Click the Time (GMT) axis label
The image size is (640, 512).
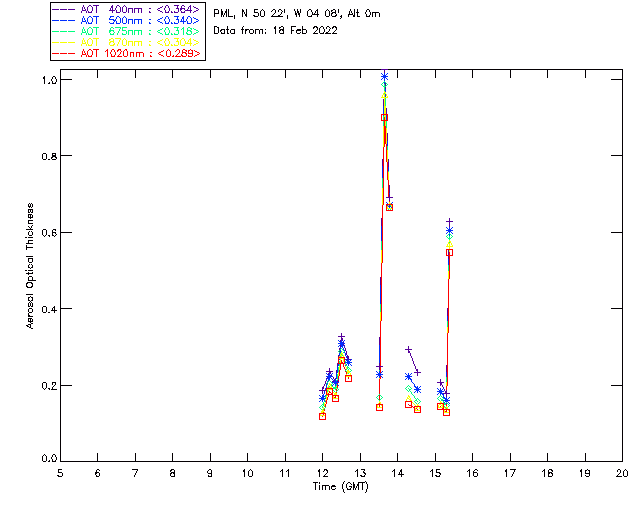point(340,487)
